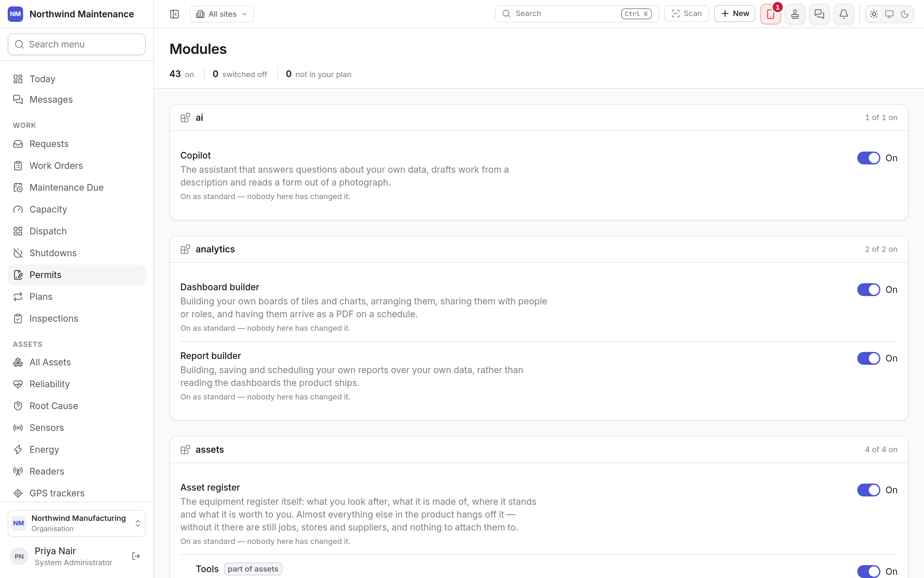Click the "0 switched off" count
Screen dimensions: 924x578
point(240,74)
